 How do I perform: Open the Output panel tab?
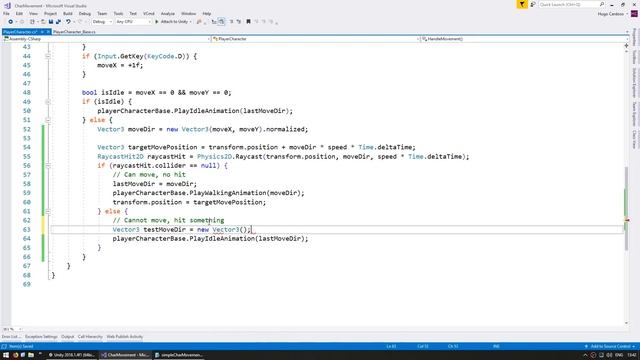click(x=68, y=337)
